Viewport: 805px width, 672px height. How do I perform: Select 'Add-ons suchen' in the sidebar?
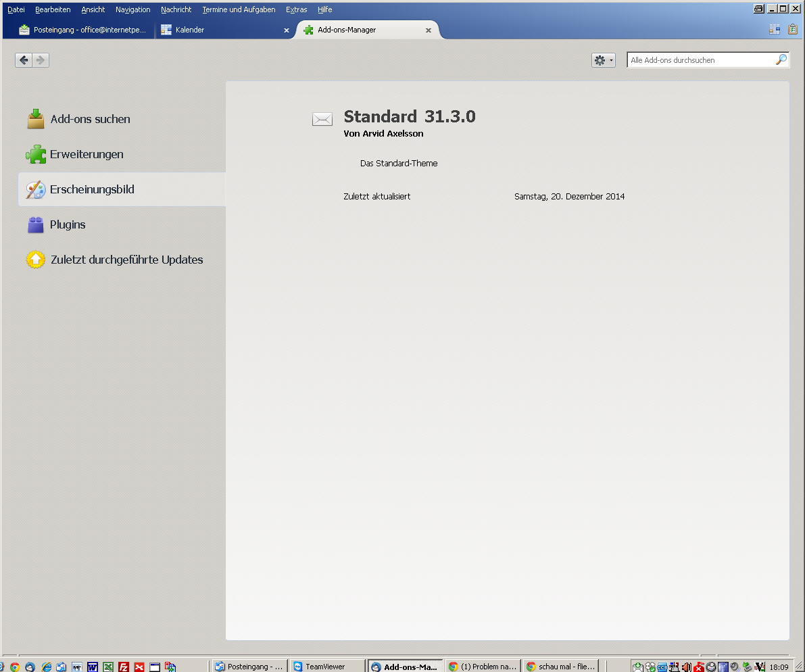(79, 118)
